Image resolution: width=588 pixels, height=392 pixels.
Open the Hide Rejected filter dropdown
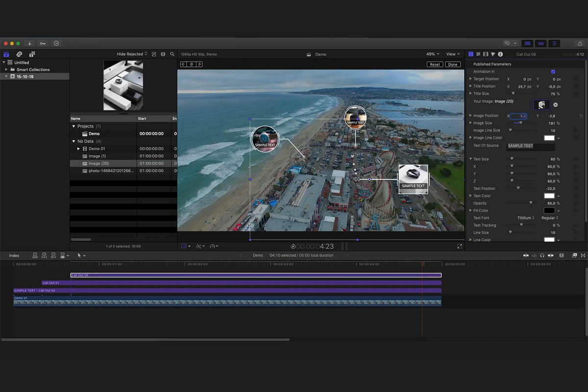pyautogui.click(x=132, y=54)
